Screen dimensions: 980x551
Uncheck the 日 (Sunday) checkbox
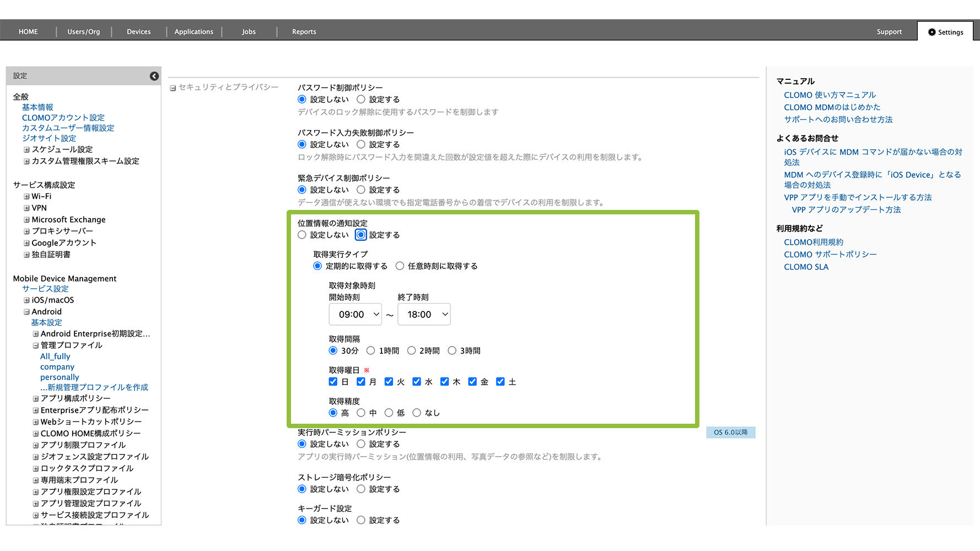click(333, 382)
